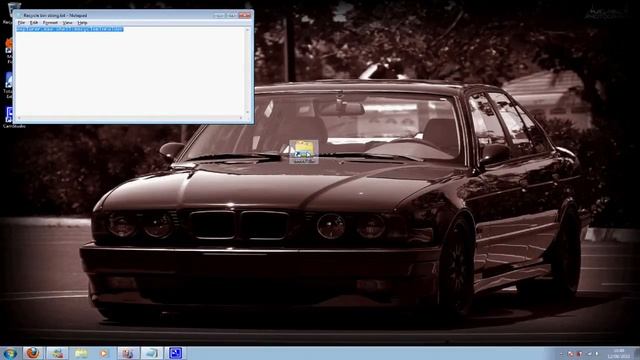Click Notepad's horizontal scrollbar right arrow
The width and height of the screenshot is (640, 360).
click(x=241, y=118)
